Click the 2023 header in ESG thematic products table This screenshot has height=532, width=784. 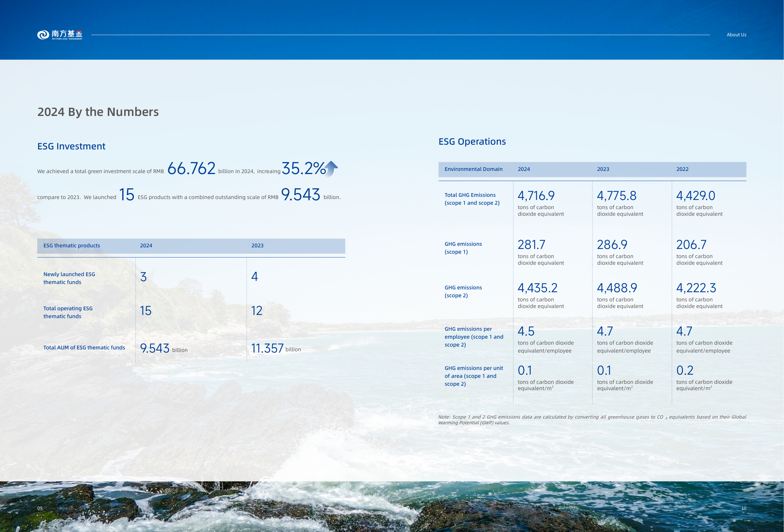[x=258, y=245]
